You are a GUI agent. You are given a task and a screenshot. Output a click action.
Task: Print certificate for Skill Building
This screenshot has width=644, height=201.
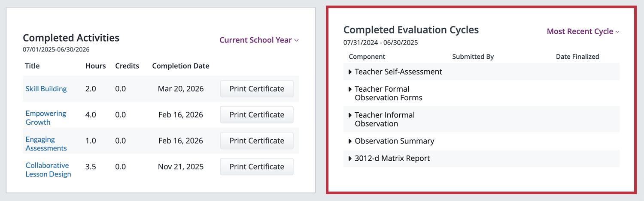[x=257, y=89]
